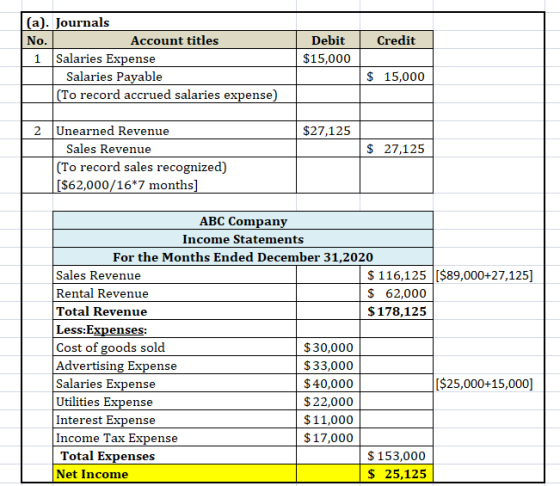Click the 'Account titles' header cell

175,40
